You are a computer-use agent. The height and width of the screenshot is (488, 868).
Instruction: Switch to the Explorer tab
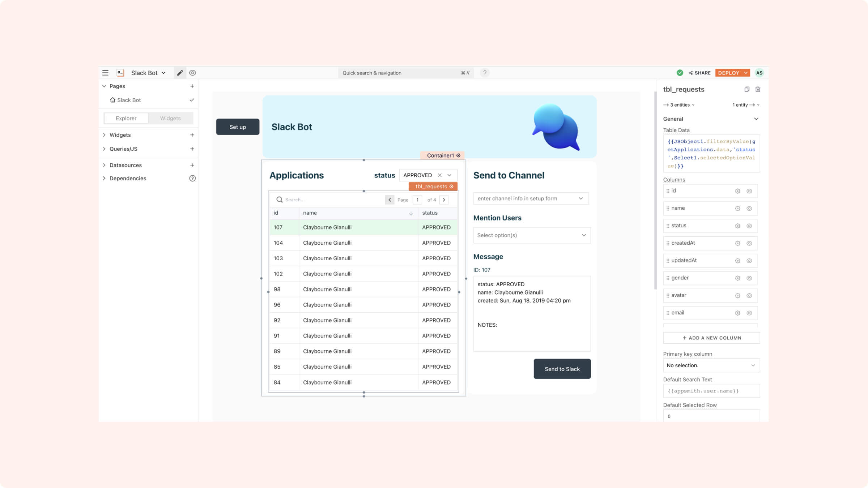(126, 118)
